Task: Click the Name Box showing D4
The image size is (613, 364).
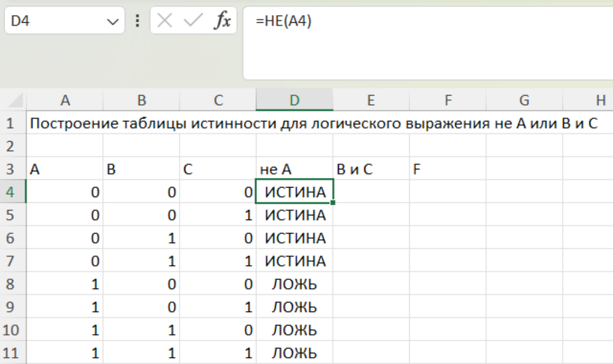Action: pos(64,21)
